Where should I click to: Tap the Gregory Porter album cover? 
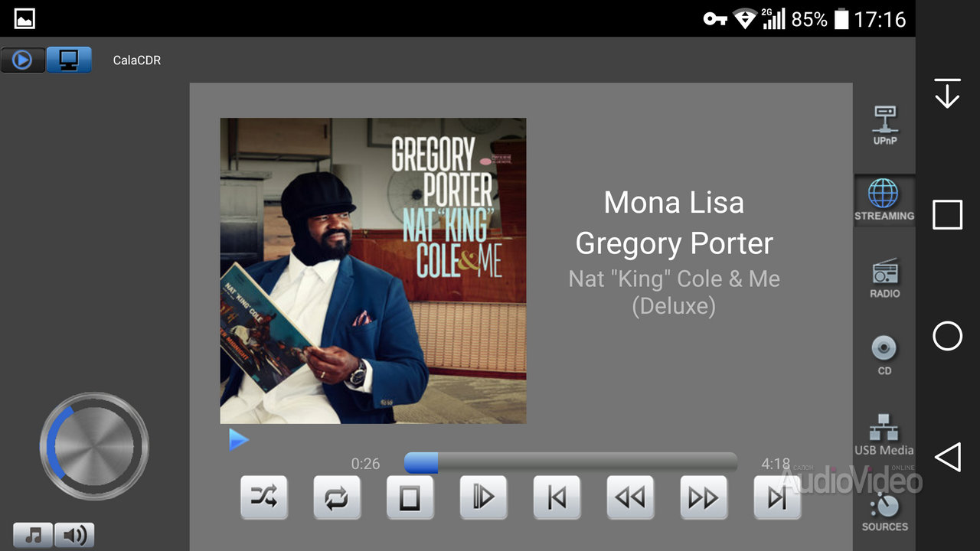pos(373,271)
